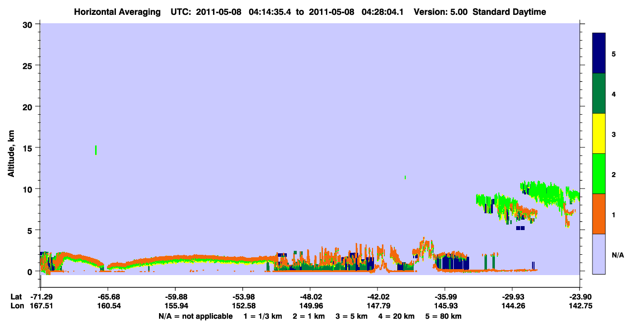This screenshot has width=644, height=330.
Task: Click latitude value -48.02
Action: [310, 297]
